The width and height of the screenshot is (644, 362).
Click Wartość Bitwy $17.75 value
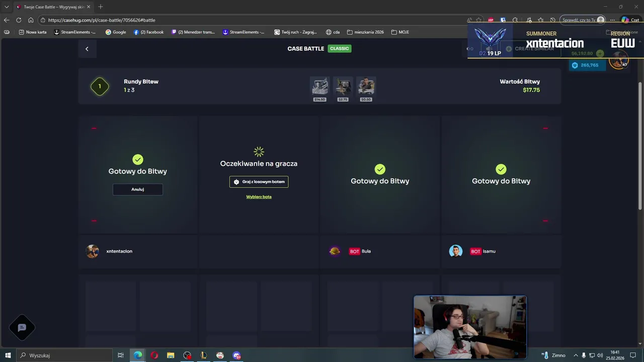point(531,90)
